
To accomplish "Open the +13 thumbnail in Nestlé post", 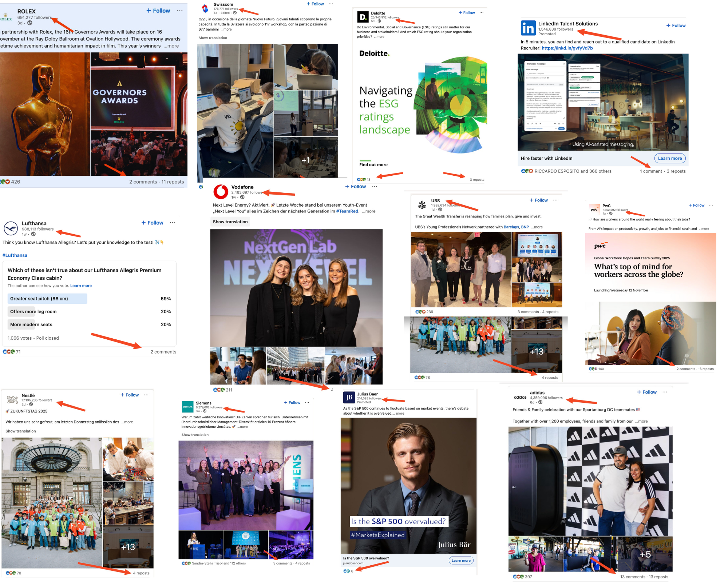I will click(128, 547).
